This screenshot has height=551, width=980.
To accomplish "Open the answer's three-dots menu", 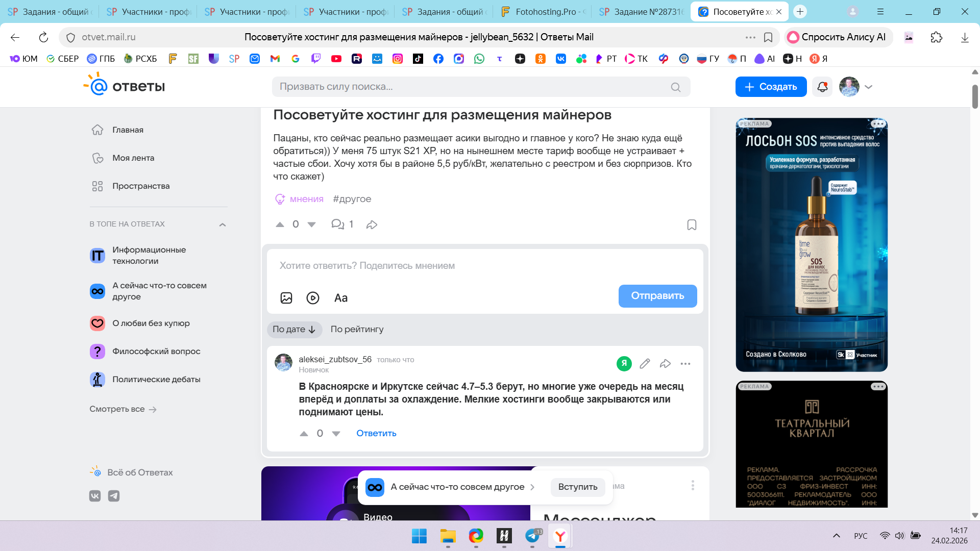I will 685,364.
